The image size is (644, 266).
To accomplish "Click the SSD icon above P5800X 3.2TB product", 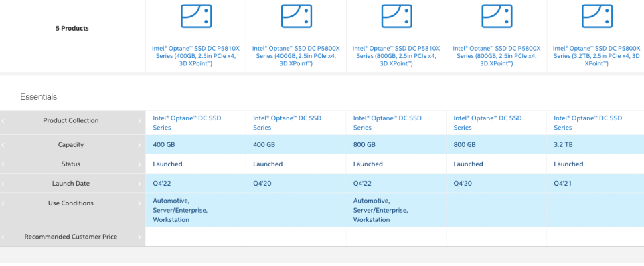I will [x=597, y=16].
